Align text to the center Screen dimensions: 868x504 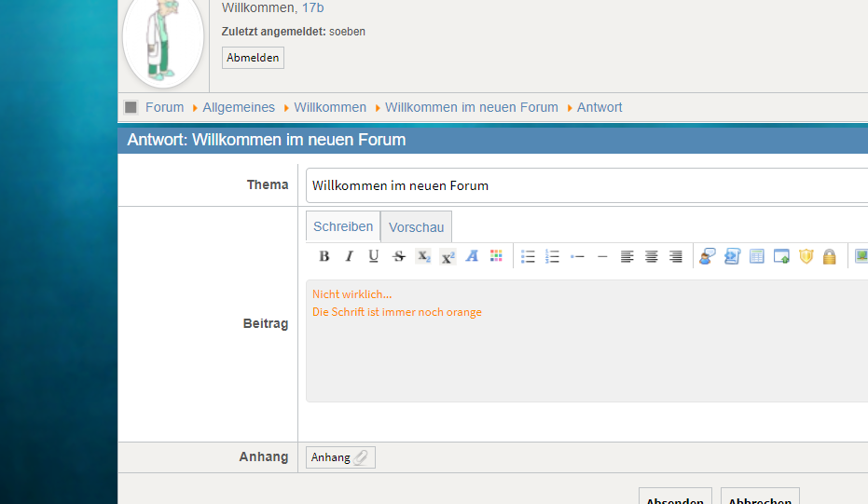pyautogui.click(x=652, y=256)
